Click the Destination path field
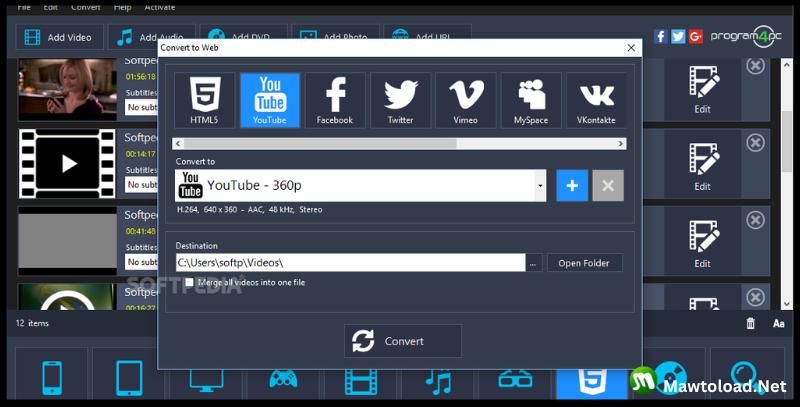This screenshot has height=407, width=800. (350, 263)
